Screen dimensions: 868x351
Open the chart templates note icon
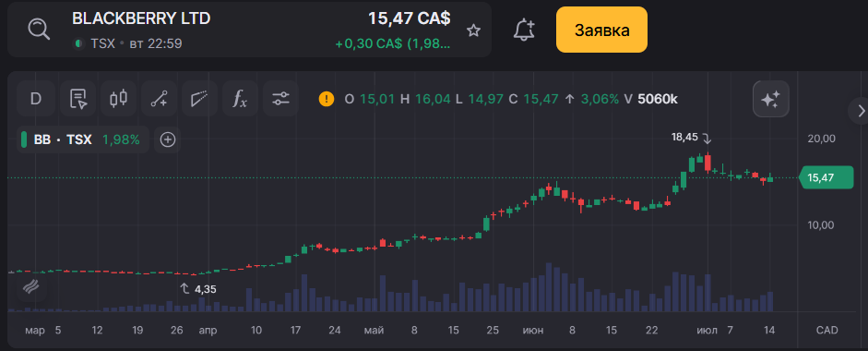point(78,99)
